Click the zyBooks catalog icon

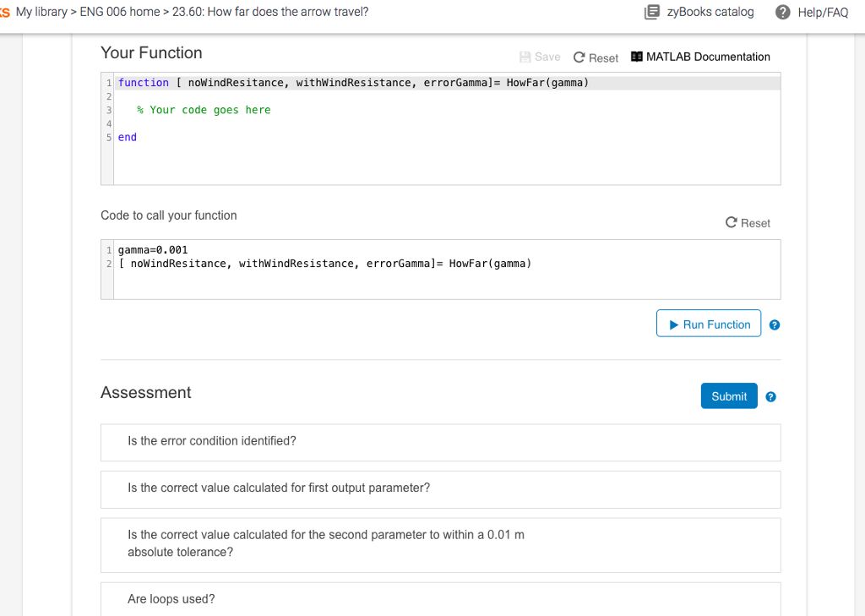tap(651, 12)
